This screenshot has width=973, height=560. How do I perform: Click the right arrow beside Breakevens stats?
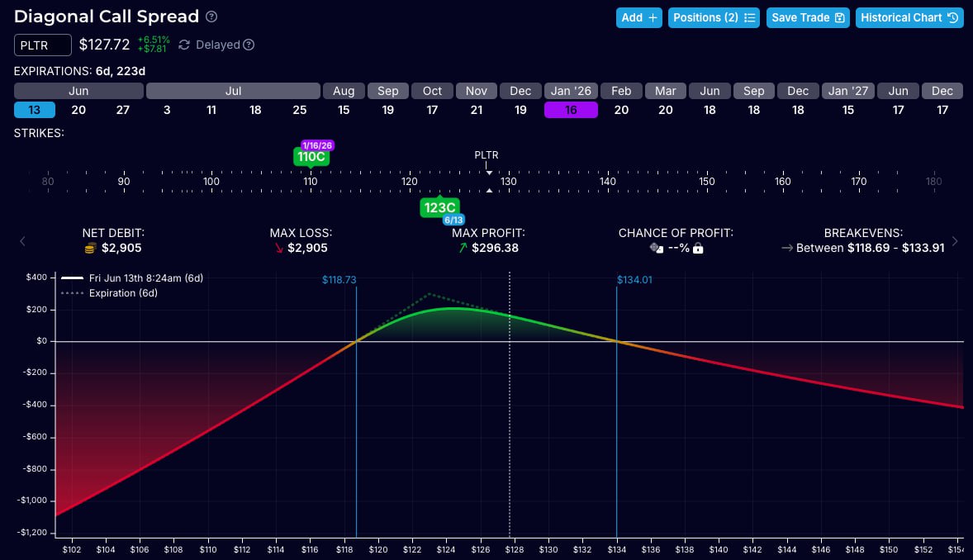click(x=955, y=241)
